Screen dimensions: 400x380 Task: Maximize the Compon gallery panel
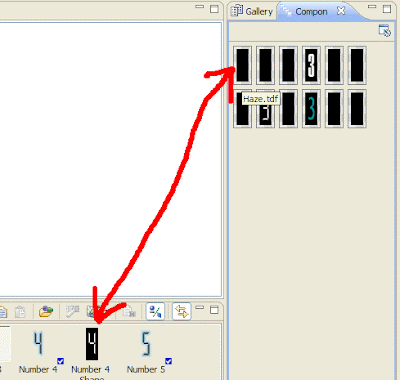pyautogui.click(x=387, y=9)
